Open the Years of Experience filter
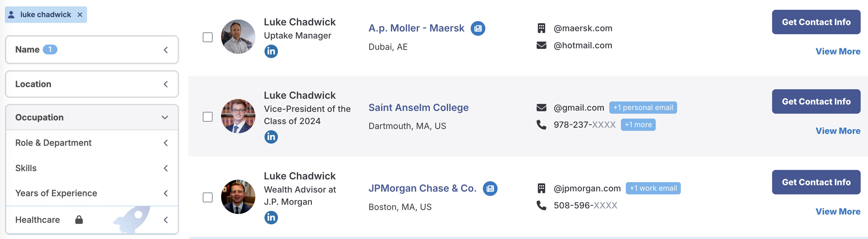The image size is (868, 239). [x=92, y=193]
